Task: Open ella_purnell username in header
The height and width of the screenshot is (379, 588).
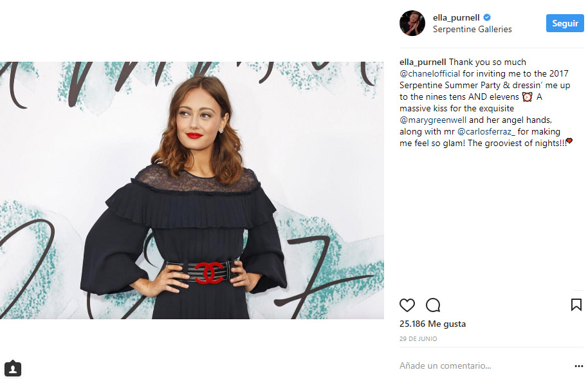Action: click(x=456, y=17)
